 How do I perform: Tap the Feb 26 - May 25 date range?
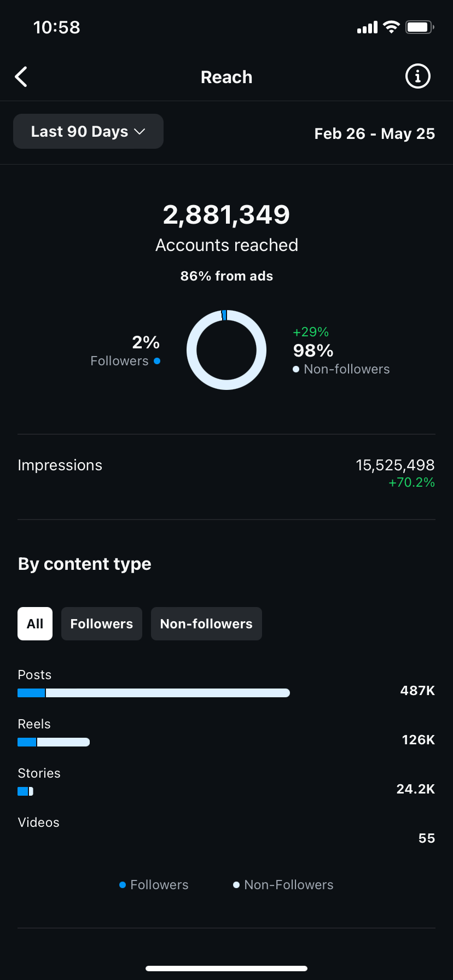pyautogui.click(x=374, y=134)
